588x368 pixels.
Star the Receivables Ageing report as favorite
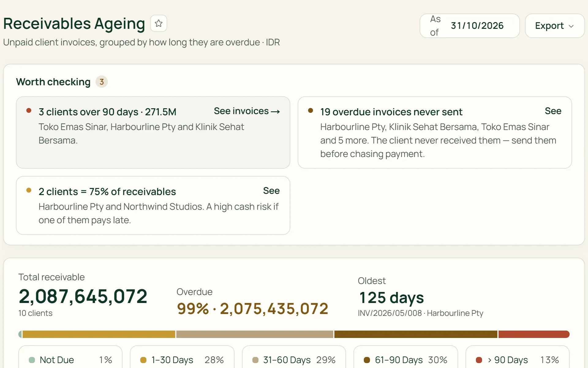(x=159, y=23)
